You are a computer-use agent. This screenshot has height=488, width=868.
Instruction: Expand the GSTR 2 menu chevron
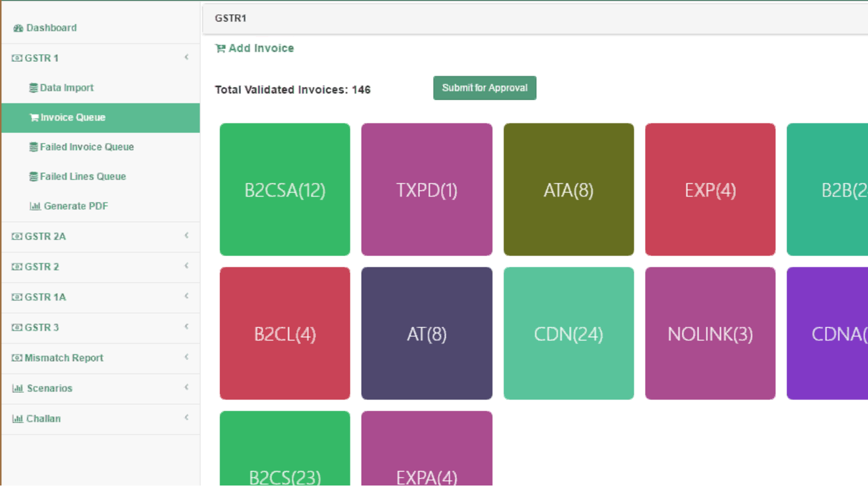pyautogui.click(x=187, y=266)
